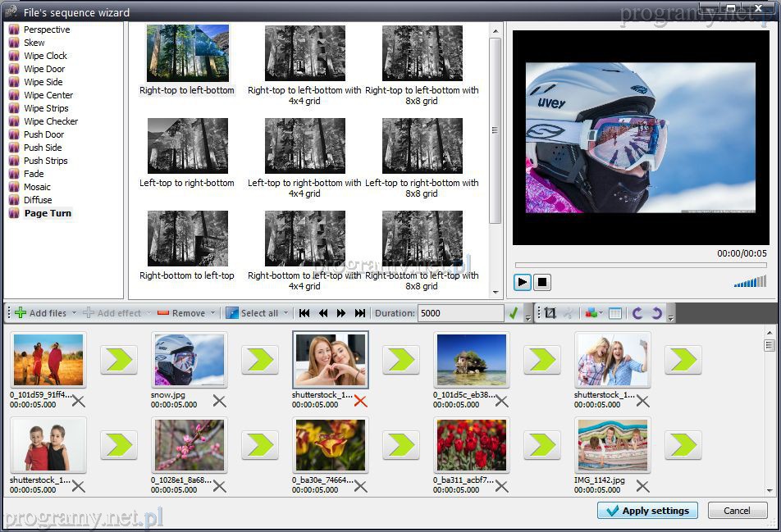Jump to last file in sequence
The image size is (781, 532).
tap(359, 313)
